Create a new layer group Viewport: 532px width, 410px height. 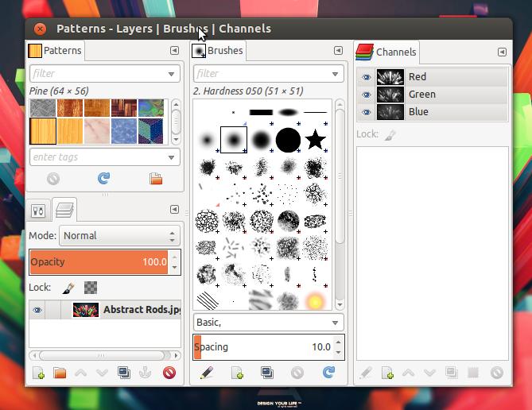[60, 373]
